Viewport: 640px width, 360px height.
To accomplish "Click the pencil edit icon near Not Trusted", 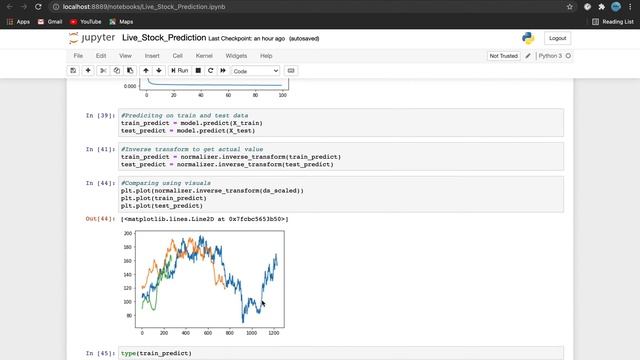I will [x=528, y=56].
